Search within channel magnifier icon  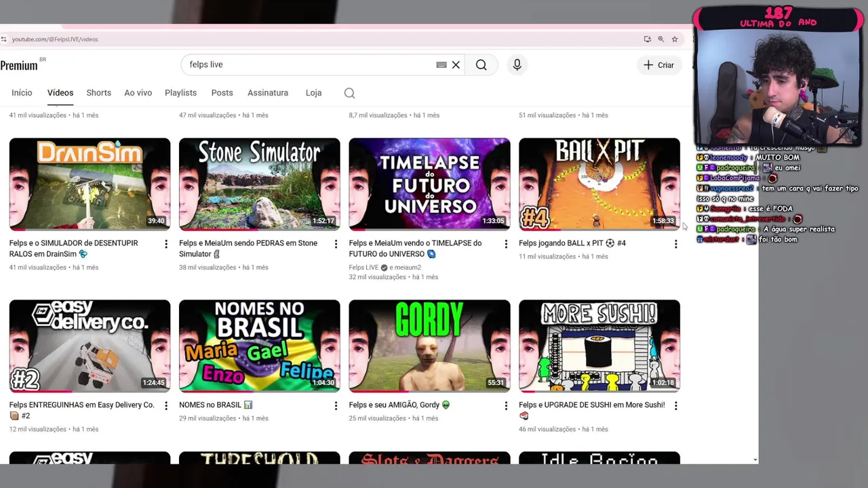click(349, 93)
